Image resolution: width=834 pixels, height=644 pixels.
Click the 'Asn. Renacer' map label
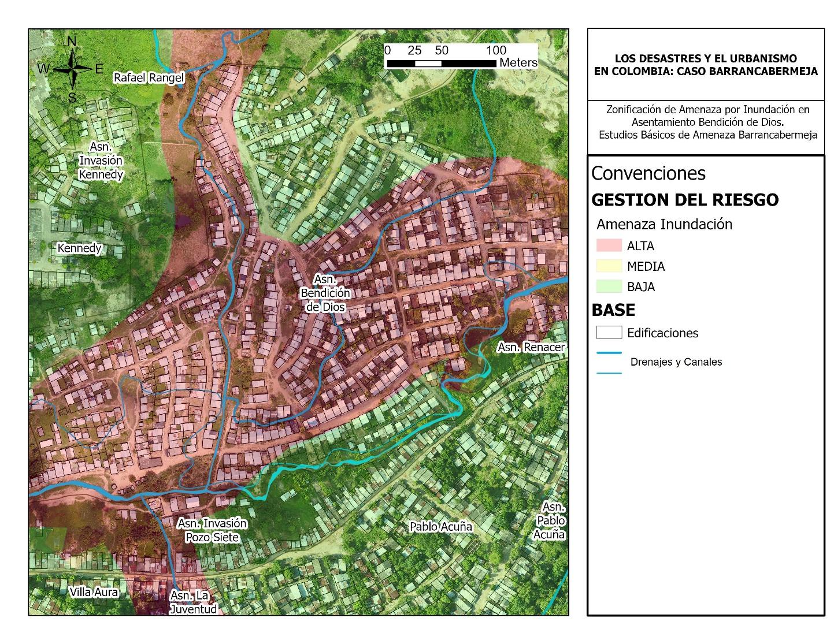[531, 347]
